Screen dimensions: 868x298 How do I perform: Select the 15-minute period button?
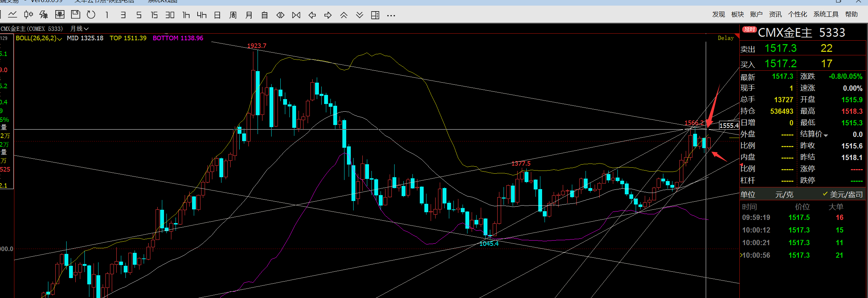(154, 15)
